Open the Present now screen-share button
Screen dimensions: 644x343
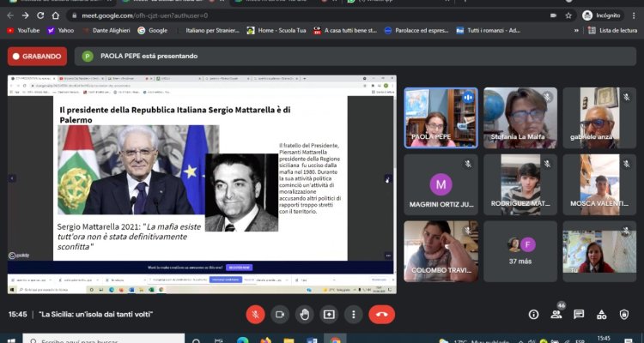(329, 315)
